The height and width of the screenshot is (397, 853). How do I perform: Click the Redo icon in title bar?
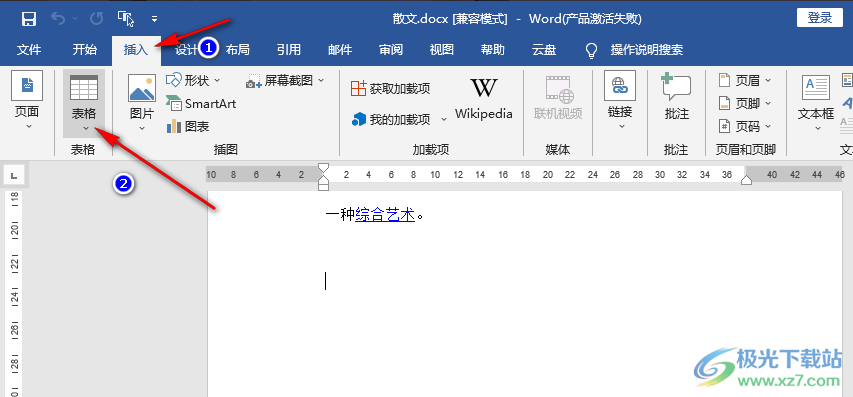pyautogui.click(x=96, y=19)
